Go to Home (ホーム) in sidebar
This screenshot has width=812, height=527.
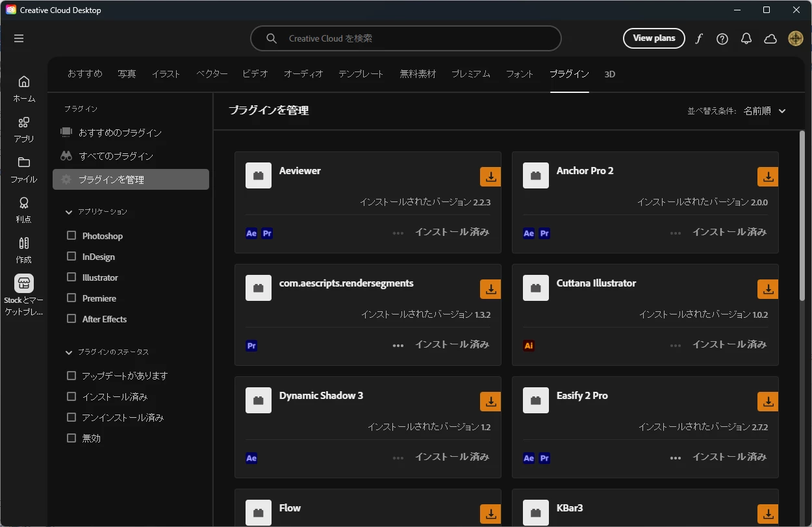(x=24, y=89)
